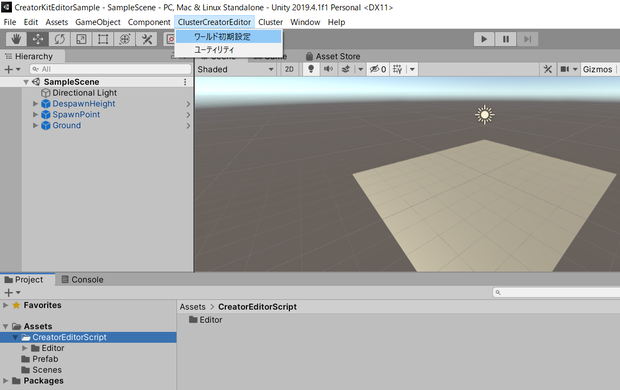Open the Cluster menu

pos(270,22)
